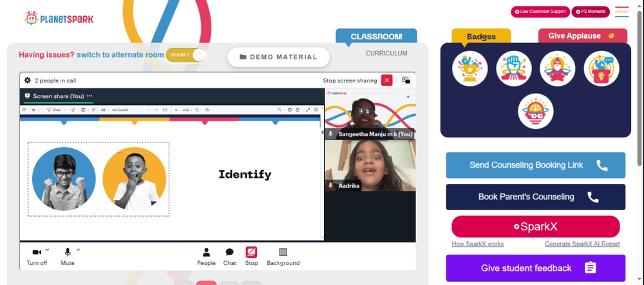The height and width of the screenshot is (285, 644).
Task: Click Book Parent's Counseling
Action: (536, 197)
